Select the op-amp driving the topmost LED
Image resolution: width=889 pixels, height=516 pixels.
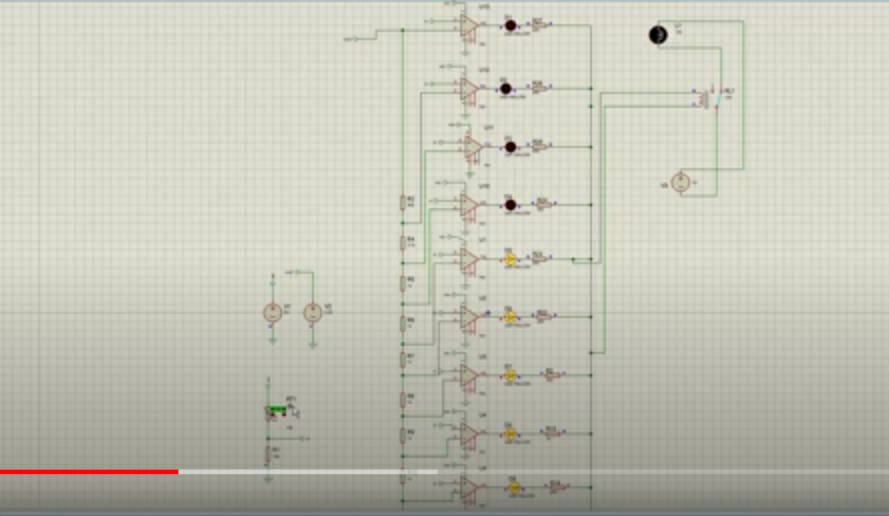click(469, 26)
